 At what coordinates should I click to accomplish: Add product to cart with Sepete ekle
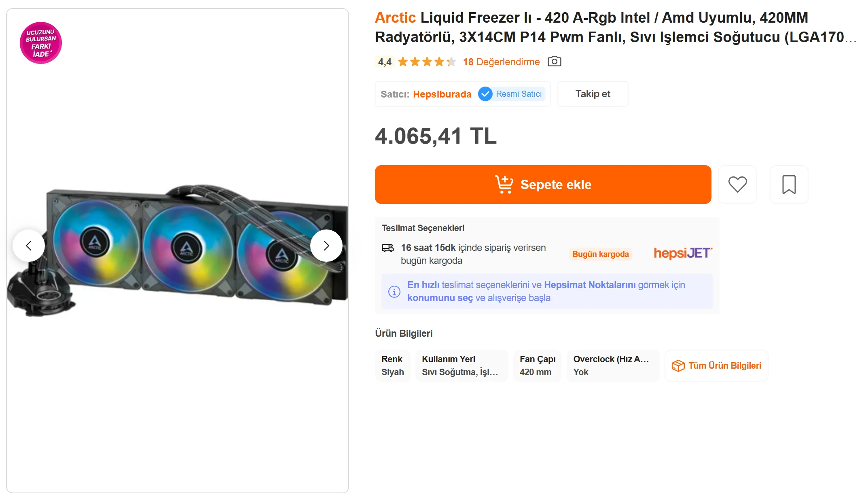pyautogui.click(x=543, y=185)
